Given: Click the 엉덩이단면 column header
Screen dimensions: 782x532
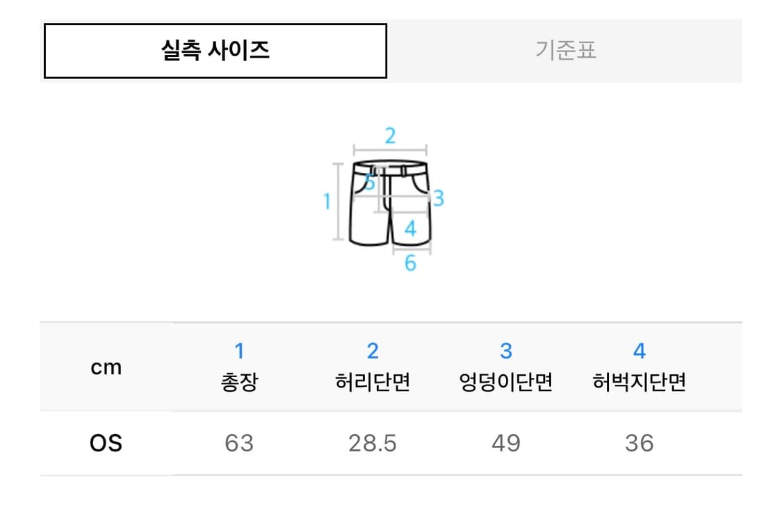Looking at the screenshot, I should tap(506, 382).
